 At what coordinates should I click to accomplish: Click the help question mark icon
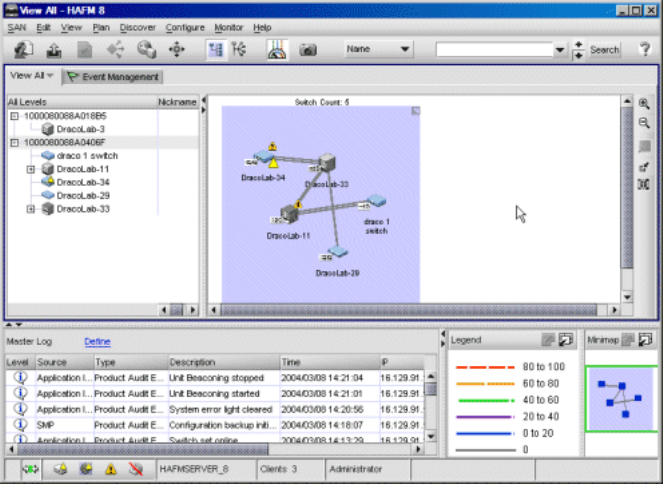[644, 49]
